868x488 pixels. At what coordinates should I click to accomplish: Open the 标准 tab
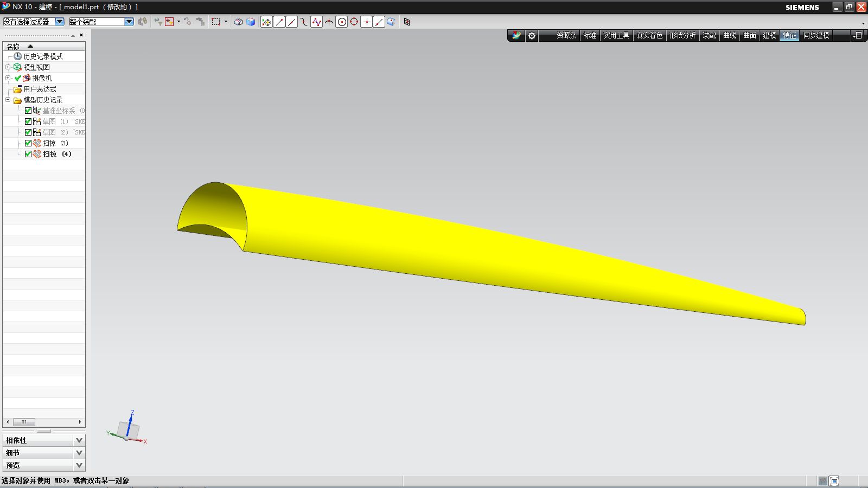pyautogui.click(x=590, y=36)
